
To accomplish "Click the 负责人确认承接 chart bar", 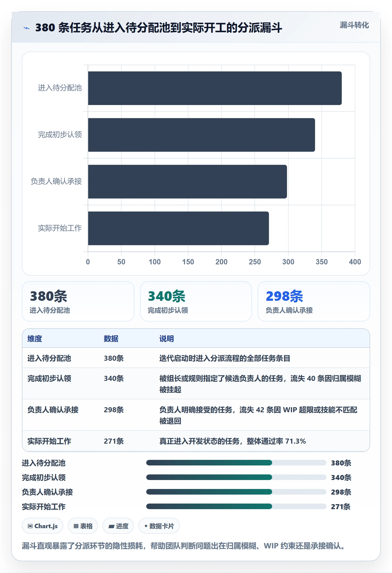I will pyautogui.click(x=187, y=181).
